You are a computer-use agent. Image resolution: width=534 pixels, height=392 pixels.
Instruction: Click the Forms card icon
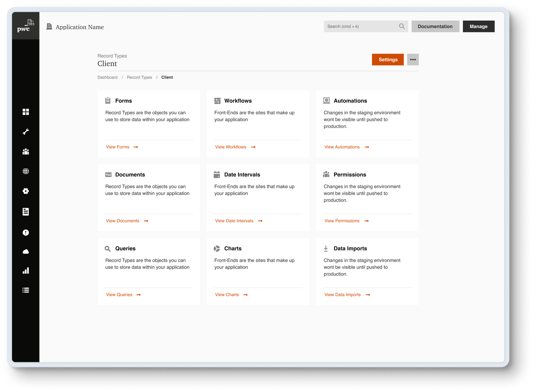tap(108, 101)
